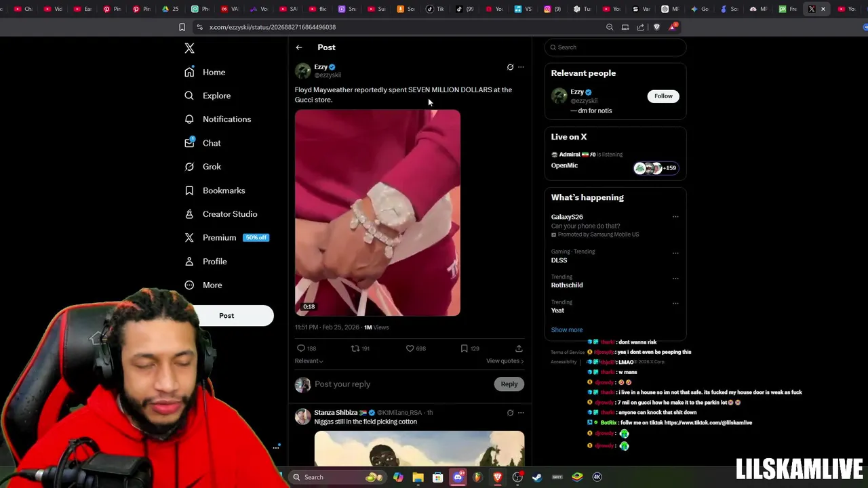Click the X search box
Screen dimensions: 868x488
tap(615, 47)
